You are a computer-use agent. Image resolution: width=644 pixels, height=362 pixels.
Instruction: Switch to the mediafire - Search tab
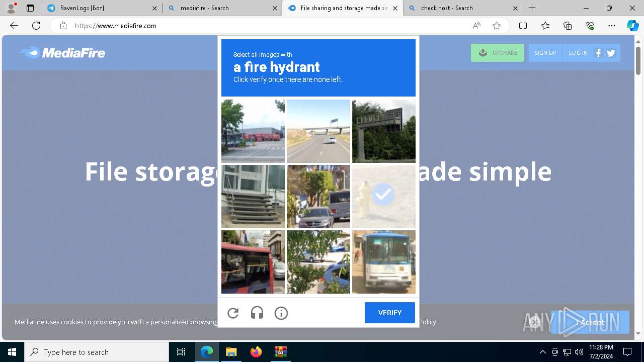[222, 8]
